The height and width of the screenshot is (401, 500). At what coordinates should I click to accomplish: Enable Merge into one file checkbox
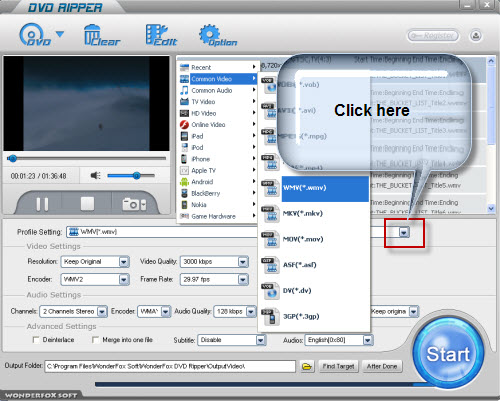[x=95, y=340]
